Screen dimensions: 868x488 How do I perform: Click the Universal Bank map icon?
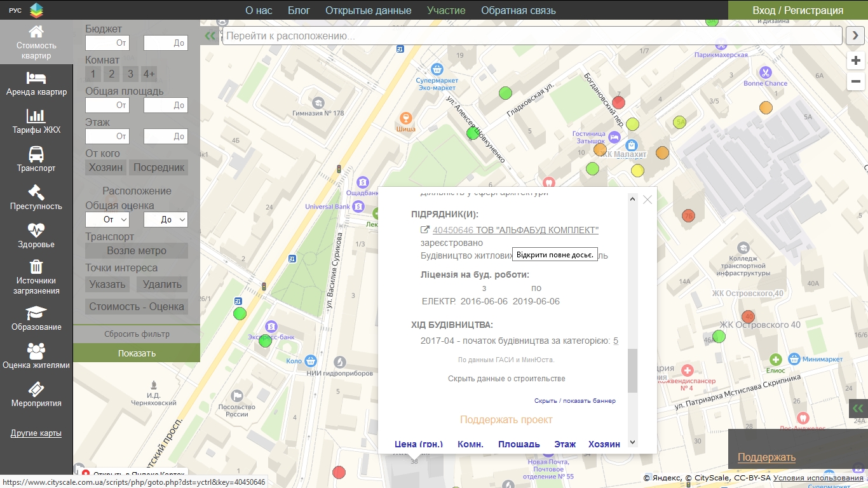(358, 207)
